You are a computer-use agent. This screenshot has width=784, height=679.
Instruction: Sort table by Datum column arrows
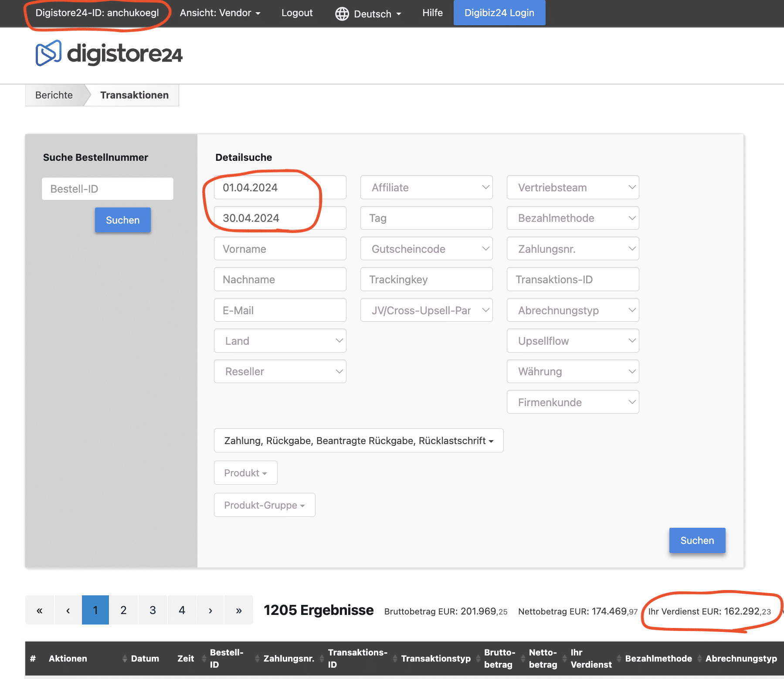coord(125,659)
